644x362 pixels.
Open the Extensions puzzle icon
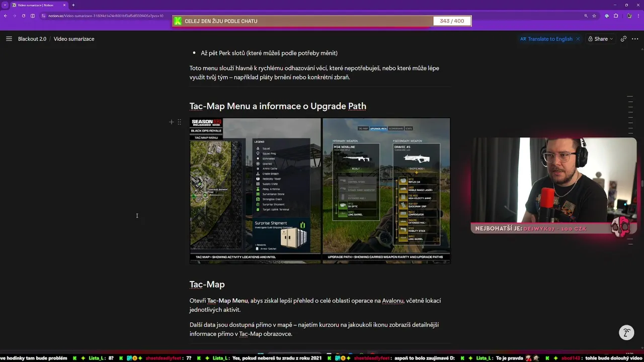[616, 16]
